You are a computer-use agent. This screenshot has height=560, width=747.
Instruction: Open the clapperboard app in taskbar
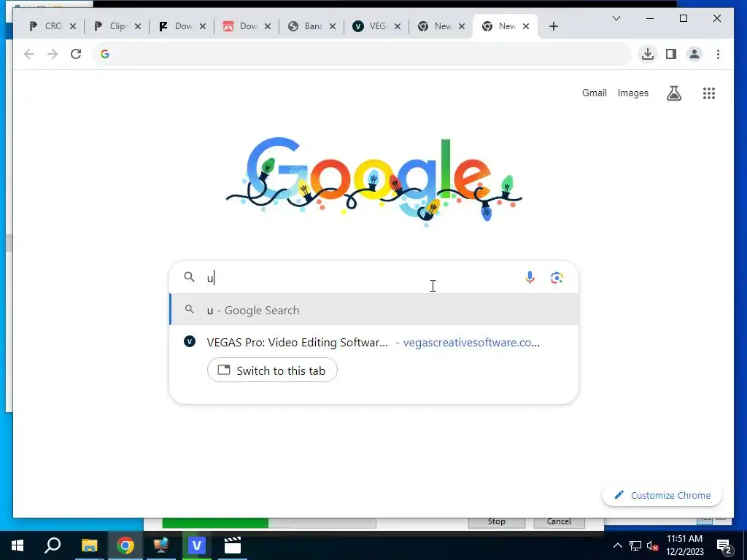click(x=233, y=545)
